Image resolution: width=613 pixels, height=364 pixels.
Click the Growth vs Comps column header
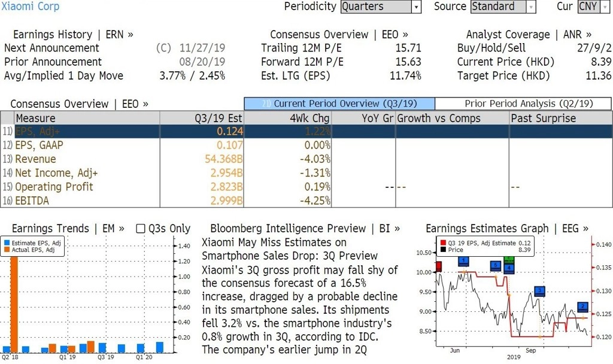click(x=452, y=118)
